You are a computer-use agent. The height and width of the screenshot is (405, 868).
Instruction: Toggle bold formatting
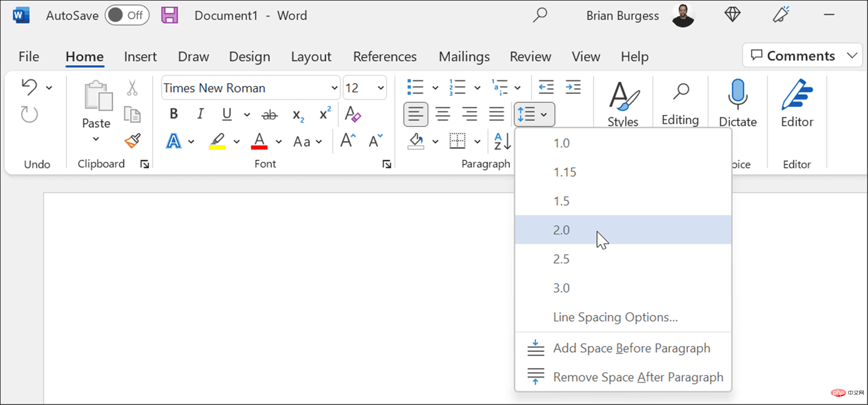pos(173,114)
